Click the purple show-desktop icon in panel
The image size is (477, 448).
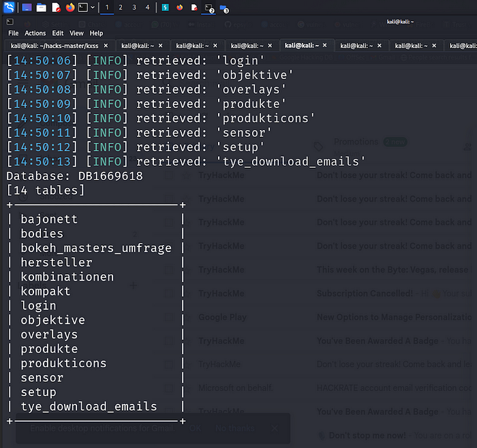[x=27, y=7]
